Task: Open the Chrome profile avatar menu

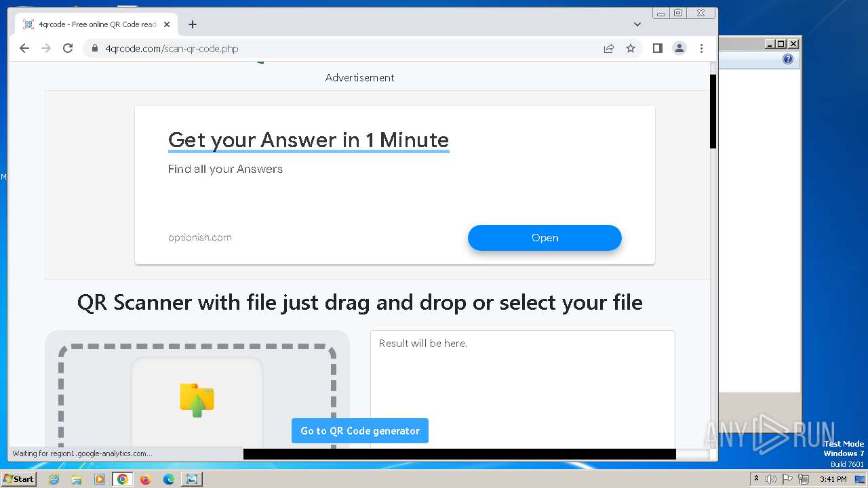Action: [679, 48]
